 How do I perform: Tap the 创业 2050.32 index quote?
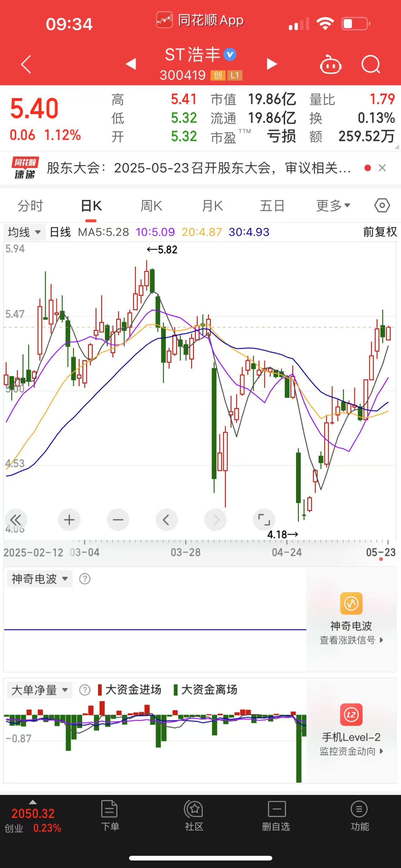[x=33, y=820]
